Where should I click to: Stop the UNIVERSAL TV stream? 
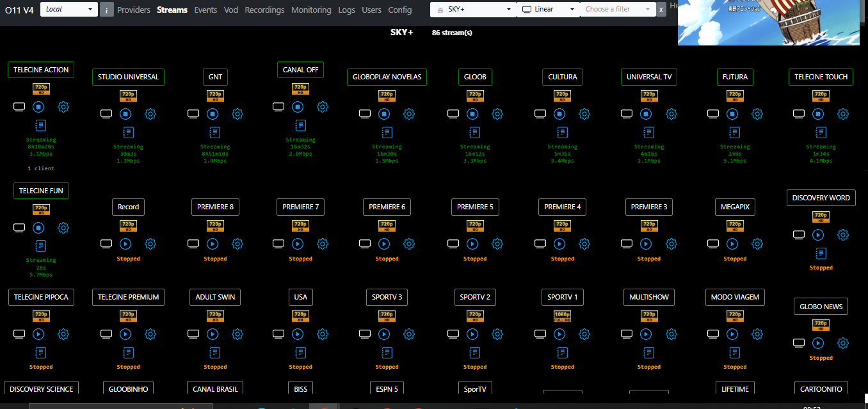[647, 114]
